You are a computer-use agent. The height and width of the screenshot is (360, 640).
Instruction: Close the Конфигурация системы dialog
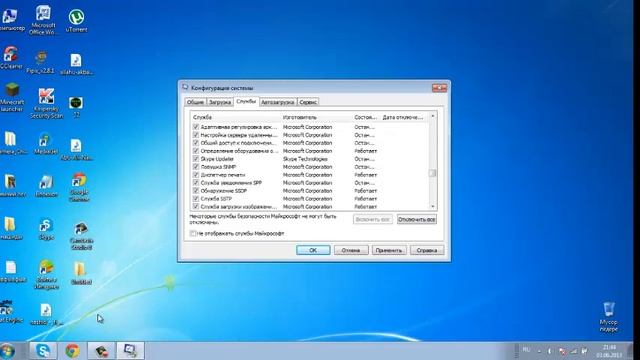click(x=439, y=88)
